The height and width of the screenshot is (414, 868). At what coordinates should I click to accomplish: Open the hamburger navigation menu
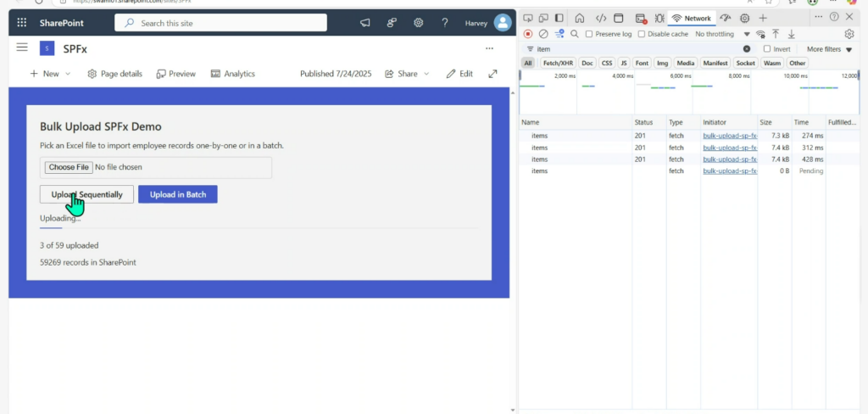point(22,48)
